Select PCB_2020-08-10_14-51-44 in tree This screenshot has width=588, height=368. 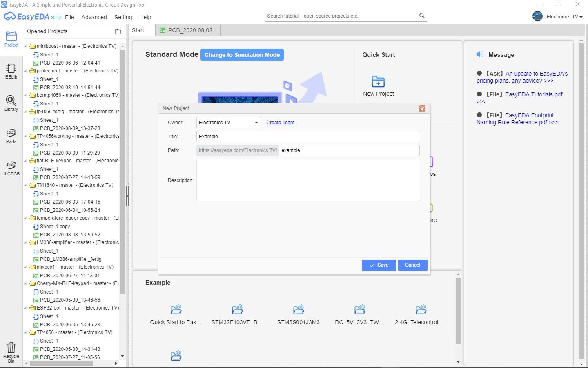click(70, 88)
